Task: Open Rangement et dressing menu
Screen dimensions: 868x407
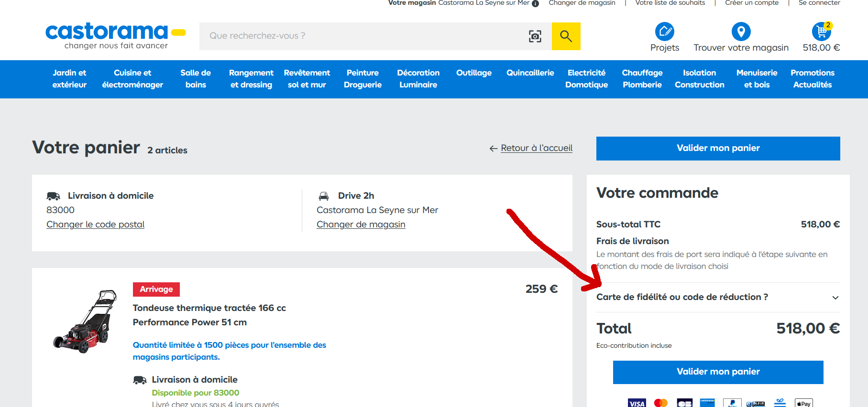Action: (251, 79)
